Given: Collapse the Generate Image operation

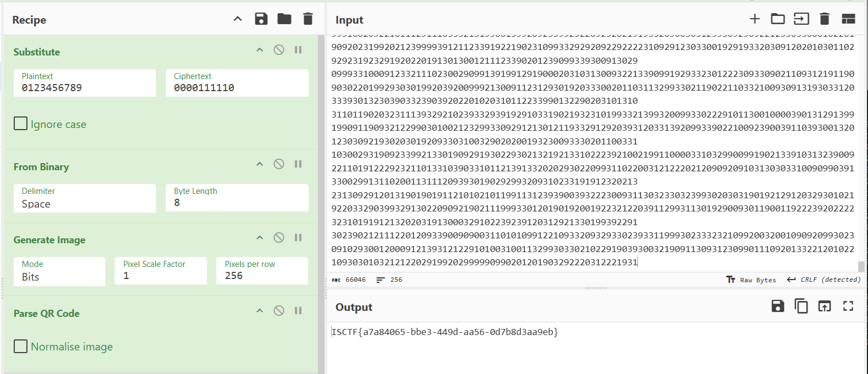Looking at the screenshot, I should pos(260,238).
